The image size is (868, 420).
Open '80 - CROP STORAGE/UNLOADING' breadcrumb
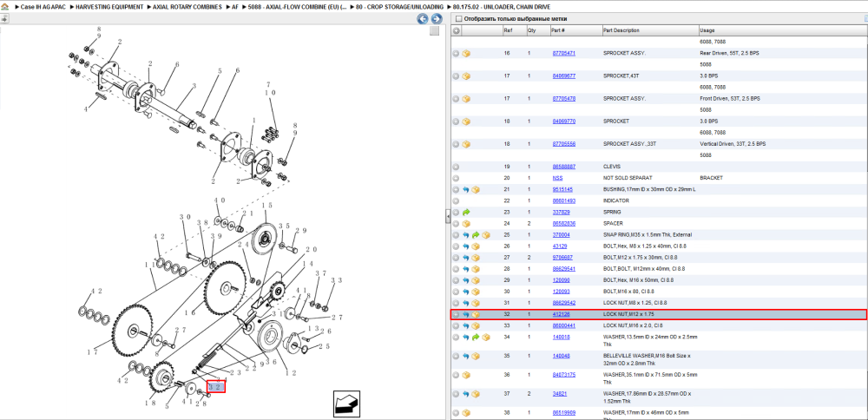400,7
